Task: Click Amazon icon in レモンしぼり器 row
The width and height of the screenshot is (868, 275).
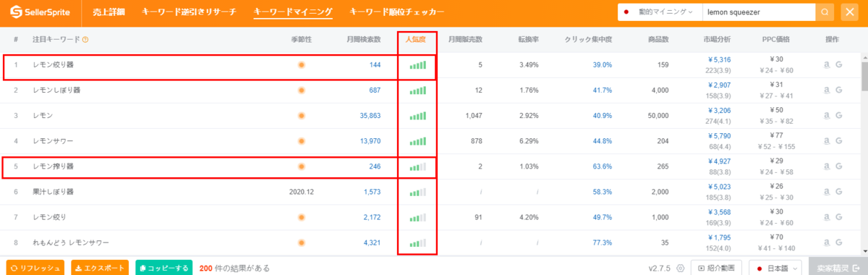Action: point(827,90)
